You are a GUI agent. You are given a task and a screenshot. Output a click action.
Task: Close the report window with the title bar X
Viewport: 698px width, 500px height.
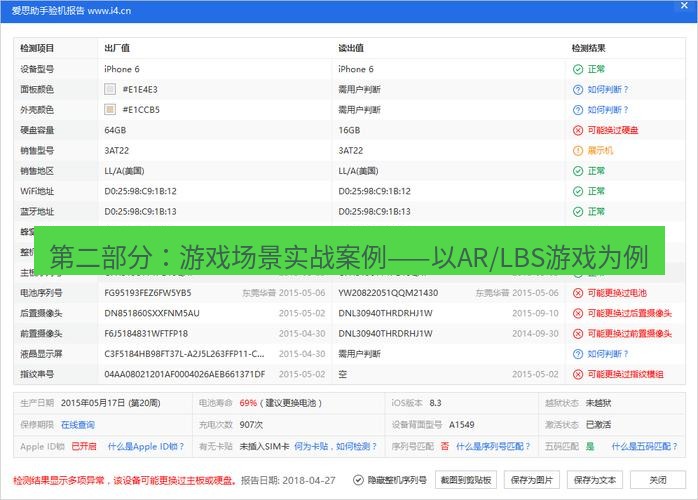[684, 5]
